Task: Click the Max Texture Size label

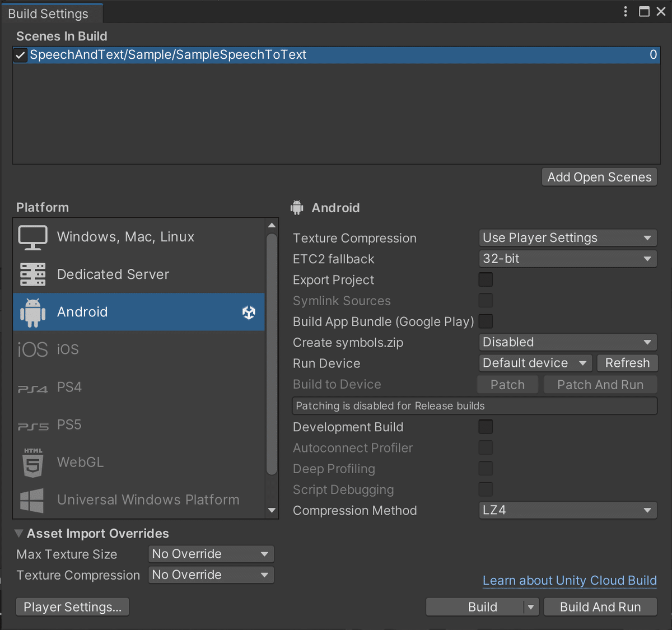Action: (x=67, y=554)
